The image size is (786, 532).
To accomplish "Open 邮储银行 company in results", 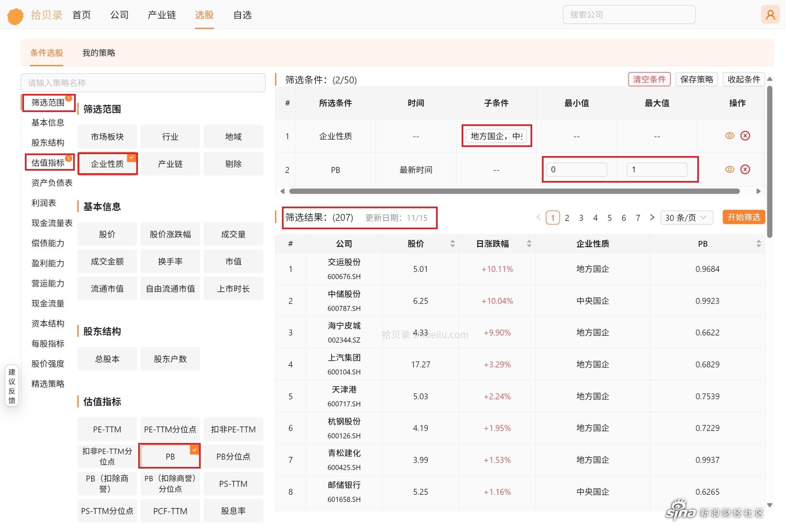I will [344, 485].
